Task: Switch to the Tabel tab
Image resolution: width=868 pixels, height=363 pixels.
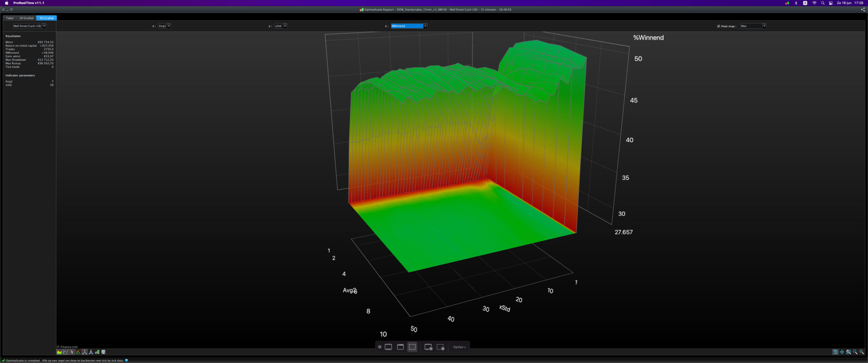Action: tap(10, 18)
